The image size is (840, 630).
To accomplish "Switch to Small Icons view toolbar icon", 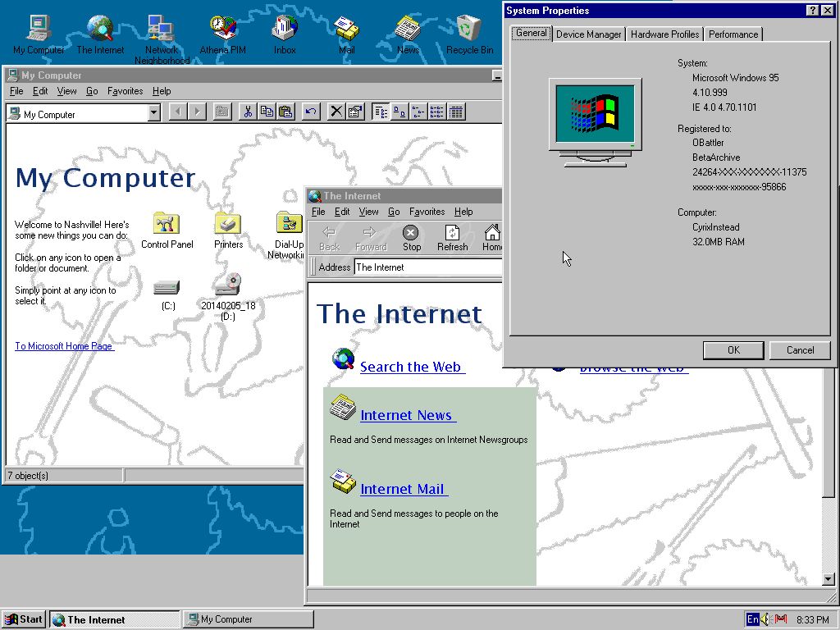I will click(418, 112).
